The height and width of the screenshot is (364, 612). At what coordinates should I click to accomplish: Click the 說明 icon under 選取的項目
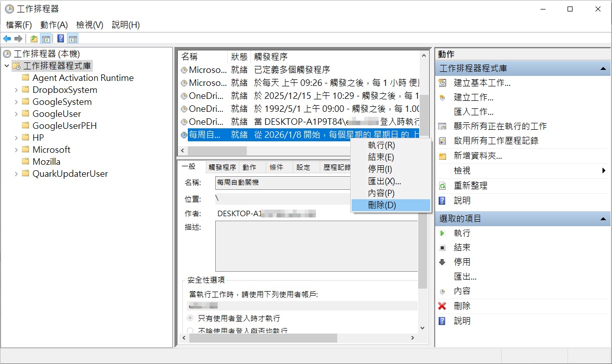coord(442,321)
